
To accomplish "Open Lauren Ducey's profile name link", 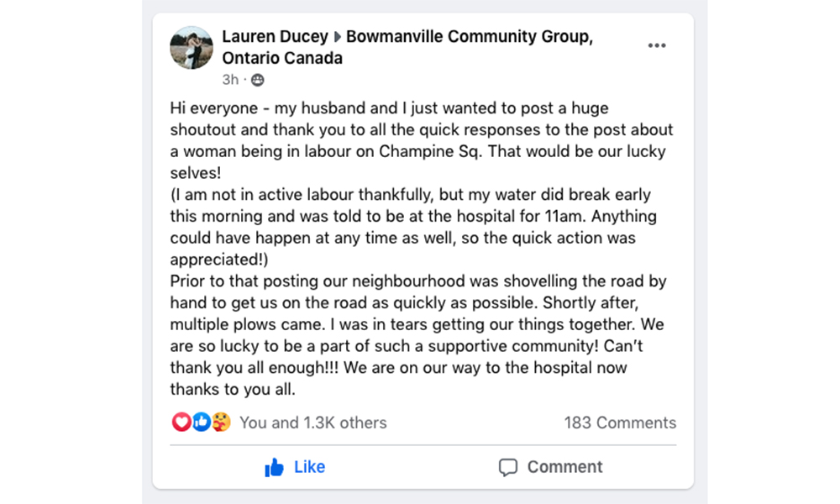I will [275, 36].
